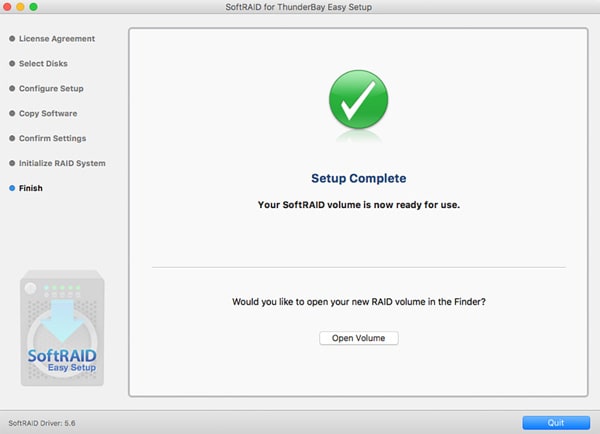600x434 pixels.
Task: Quit the SoftRAID setup assistant
Action: (x=555, y=422)
